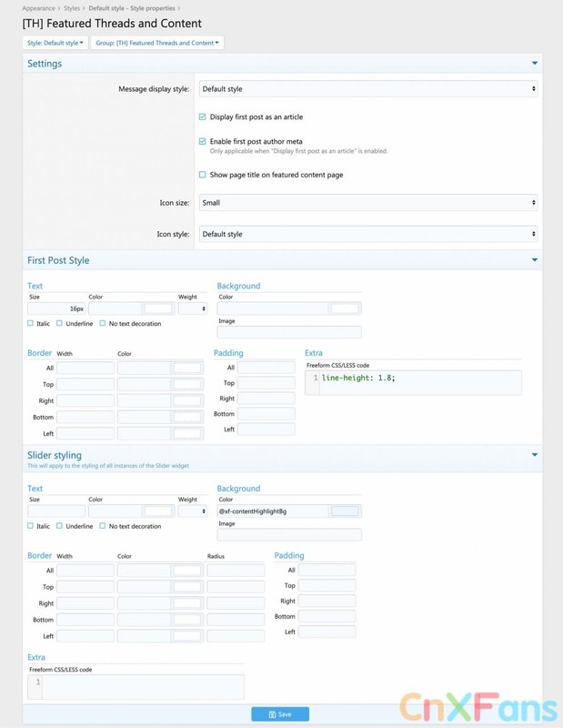Click Slider styling text size field

(x=56, y=511)
